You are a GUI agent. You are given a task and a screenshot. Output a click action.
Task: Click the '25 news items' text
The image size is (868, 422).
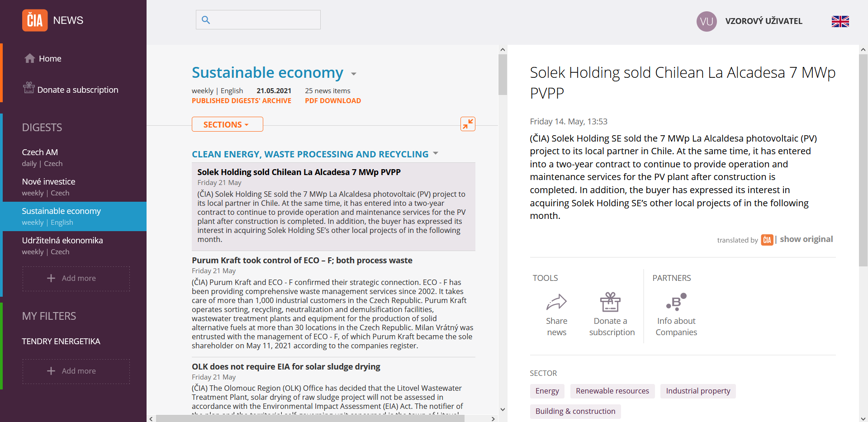[x=327, y=91]
